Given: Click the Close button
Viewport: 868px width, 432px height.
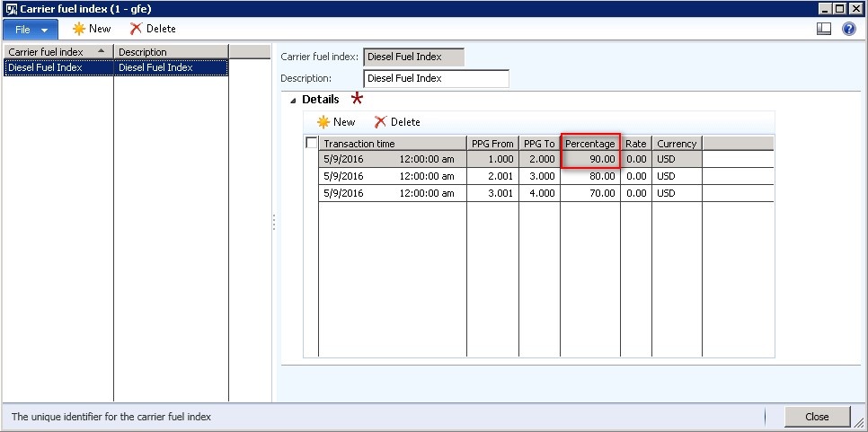Looking at the screenshot, I should point(817,417).
